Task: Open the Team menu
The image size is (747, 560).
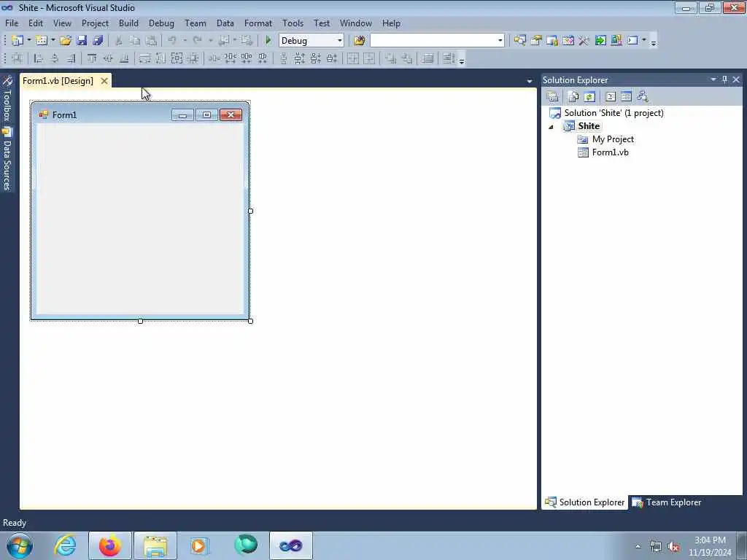Action: pyautogui.click(x=196, y=23)
